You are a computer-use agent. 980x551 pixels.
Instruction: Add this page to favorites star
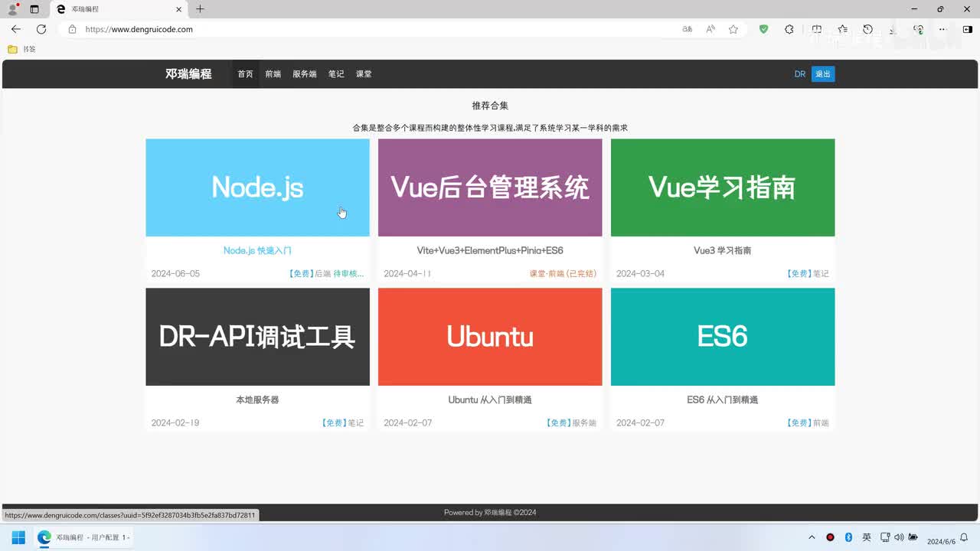pos(733,29)
